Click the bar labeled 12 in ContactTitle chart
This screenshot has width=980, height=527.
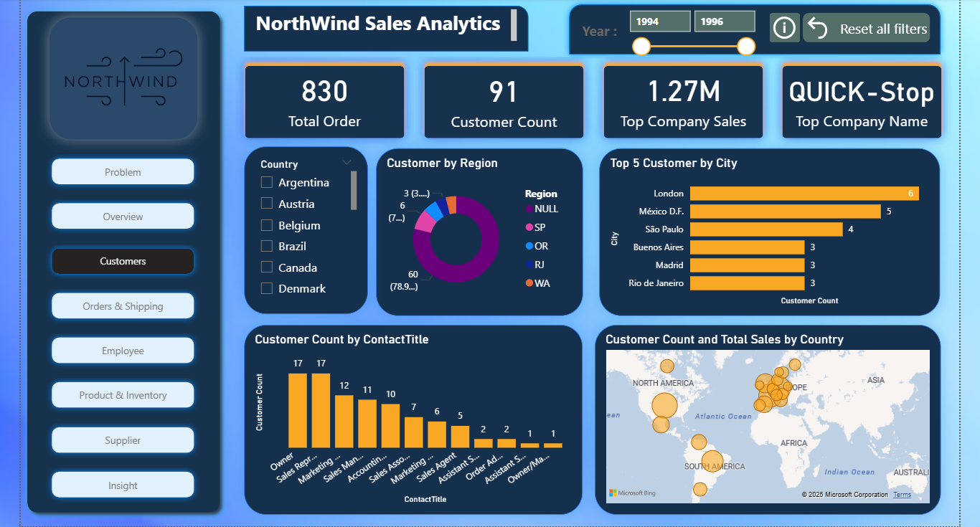coord(344,421)
